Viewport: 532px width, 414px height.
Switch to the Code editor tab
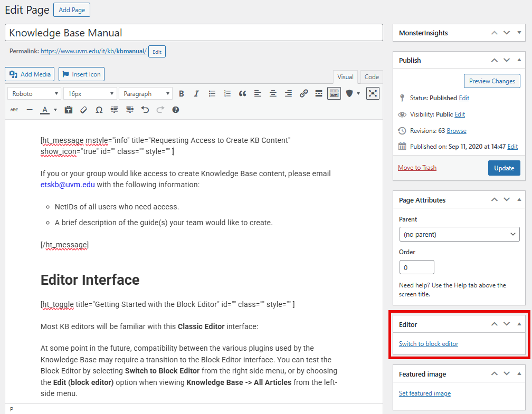[x=372, y=77]
